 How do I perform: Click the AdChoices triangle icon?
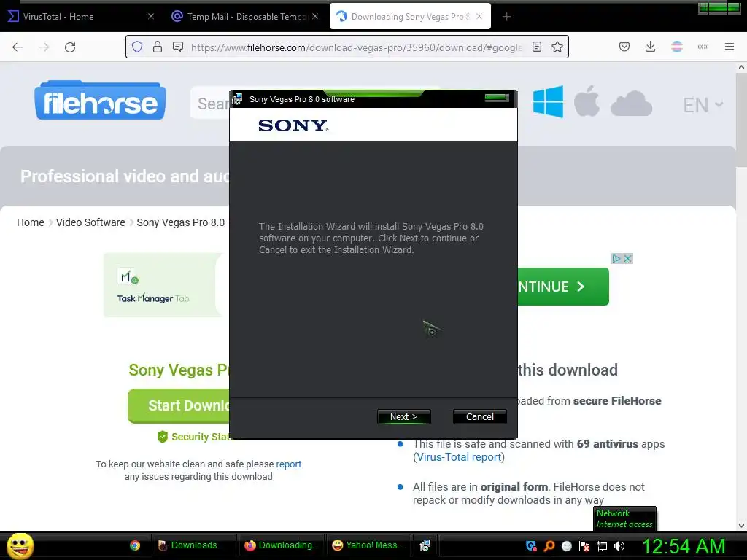[x=616, y=259]
